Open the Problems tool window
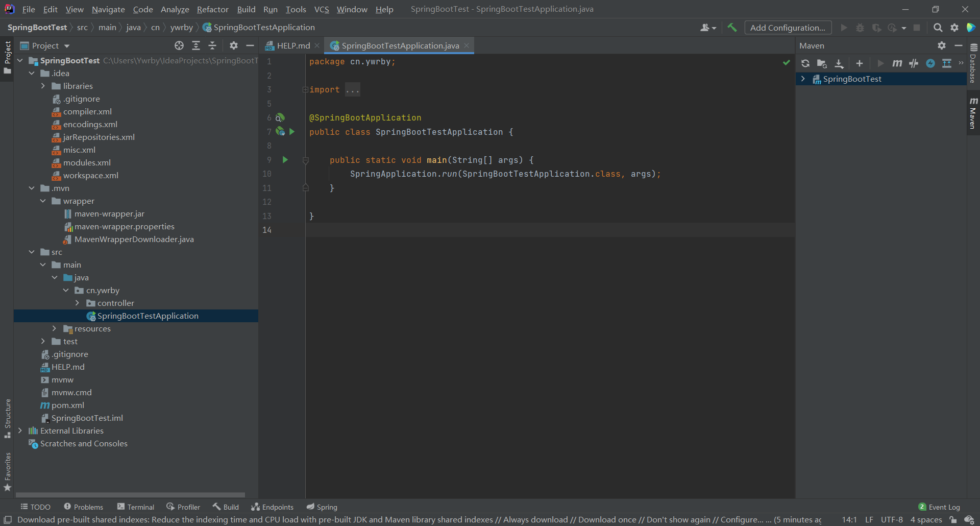Image resolution: width=980 pixels, height=526 pixels. pos(83,507)
